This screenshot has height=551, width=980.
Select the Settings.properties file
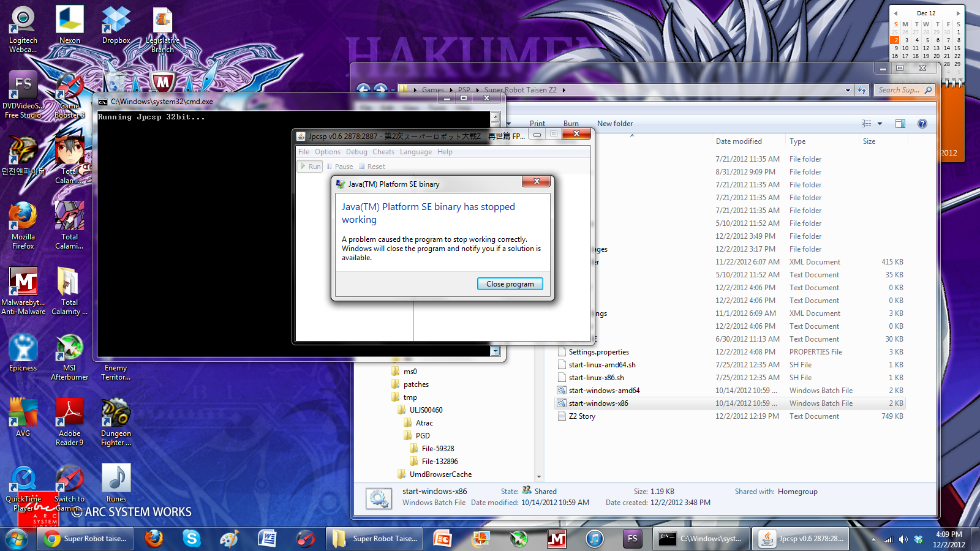point(598,352)
